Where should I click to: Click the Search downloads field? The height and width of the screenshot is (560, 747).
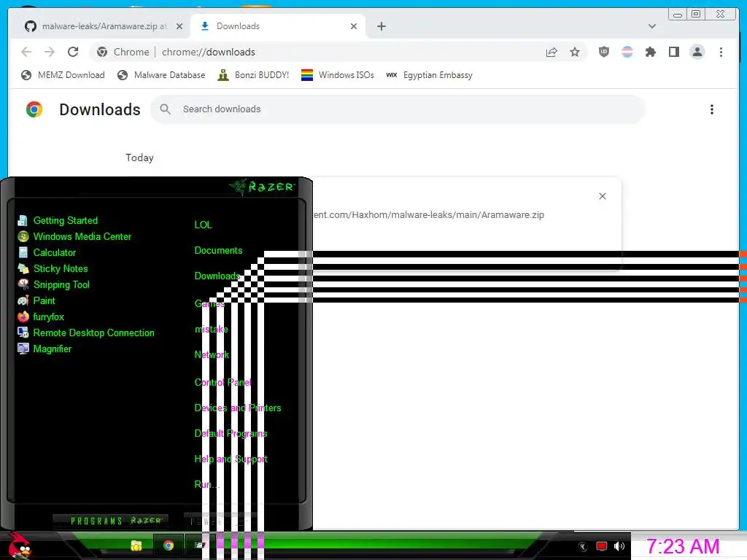click(x=398, y=109)
